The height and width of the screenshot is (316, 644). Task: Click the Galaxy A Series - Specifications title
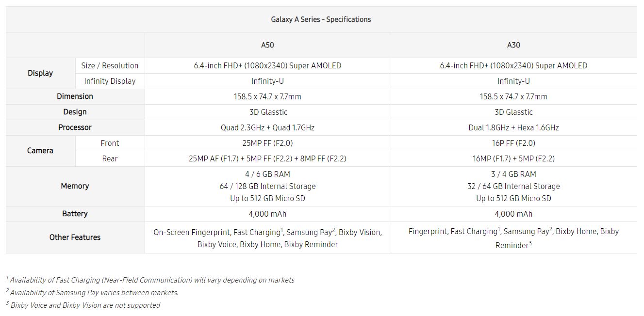[x=321, y=19]
